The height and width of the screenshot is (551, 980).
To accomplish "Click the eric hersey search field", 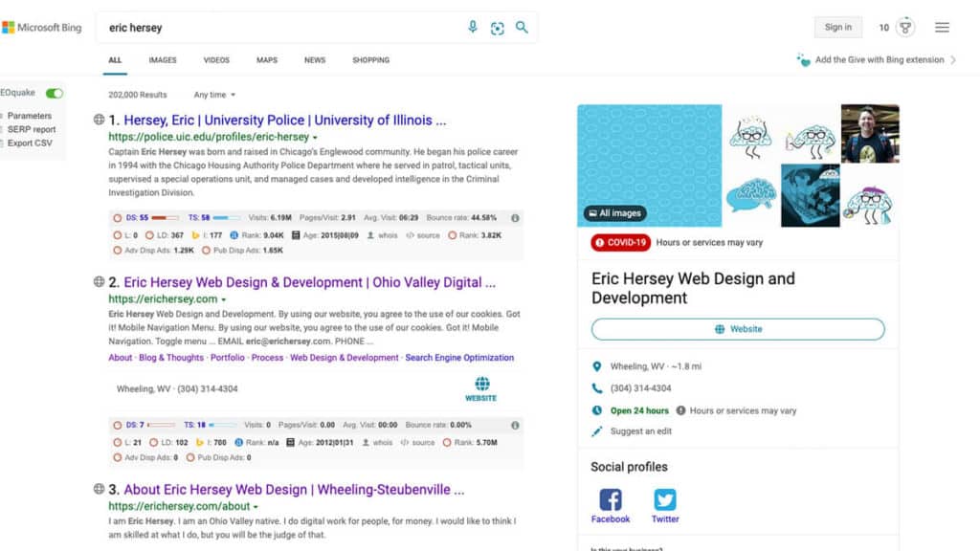I will [x=287, y=28].
